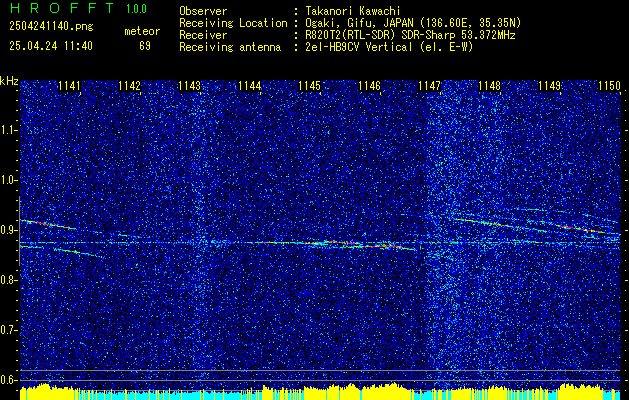Viewport: 629px width, 400px height.
Task: Click the kHz axis unit label
Action: [x=9, y=81]
